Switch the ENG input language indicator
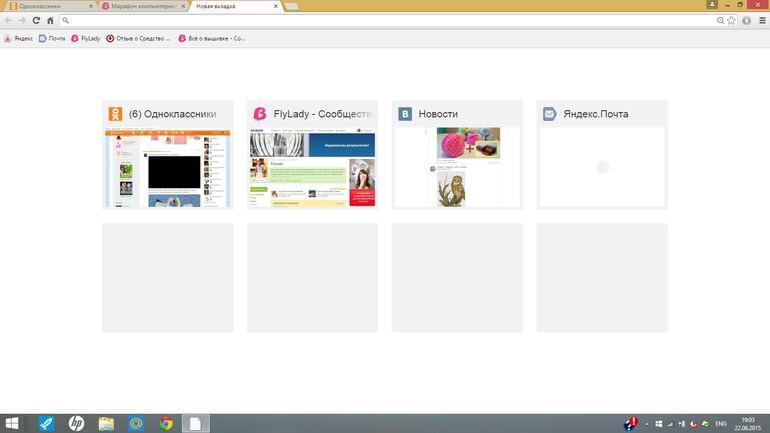The width and height of the screenshot is (770, 433). [x=721, y=424]
